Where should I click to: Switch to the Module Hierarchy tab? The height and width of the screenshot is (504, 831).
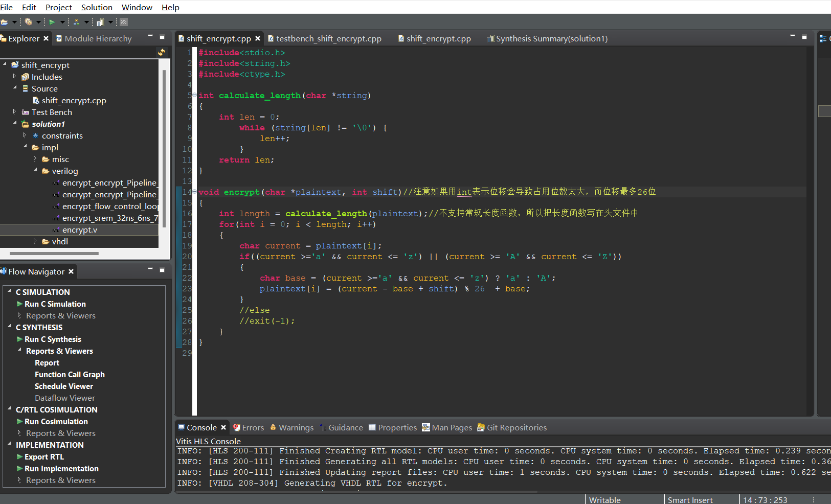click(x=94, y=38)
